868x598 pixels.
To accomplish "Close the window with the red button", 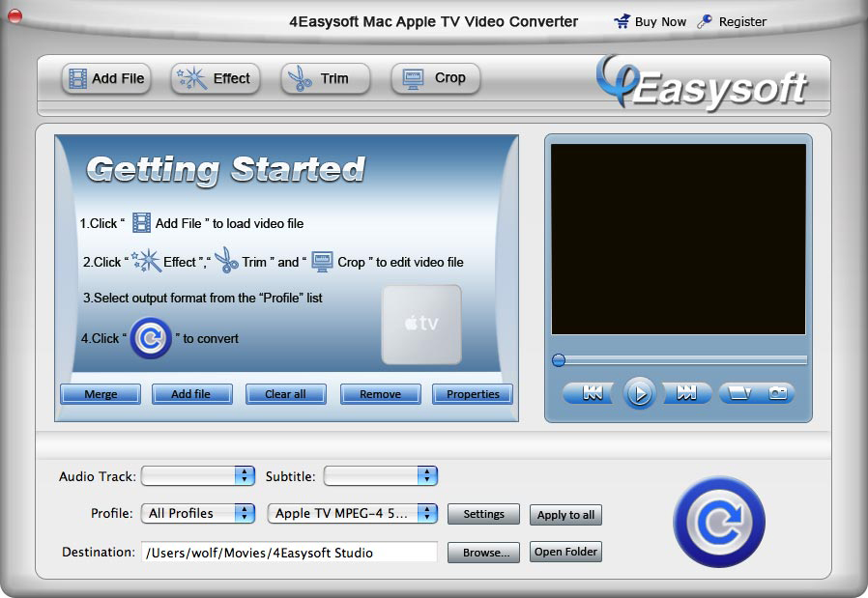I will (x=15, y=16).
